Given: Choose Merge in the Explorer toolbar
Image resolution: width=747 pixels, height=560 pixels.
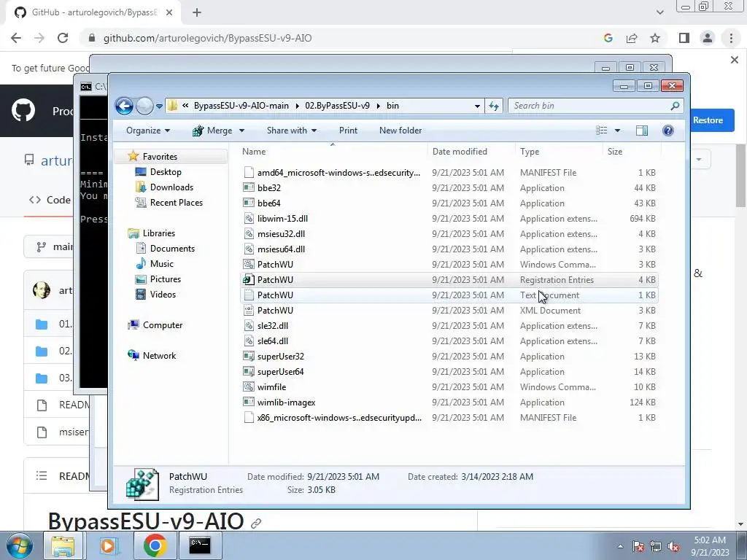Looking at the screenshot, I should point(212,131).
